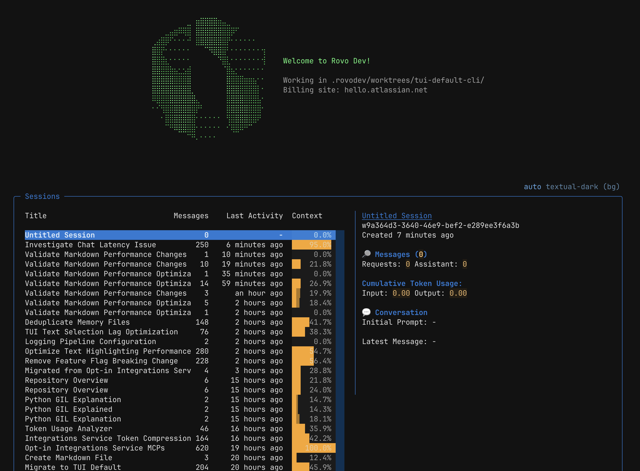Image resolution: width=640 pixels, height=471 pixels.
Task: Click the 28.8% context value for Migrated from Opt-in
Action: coord(320,371)
